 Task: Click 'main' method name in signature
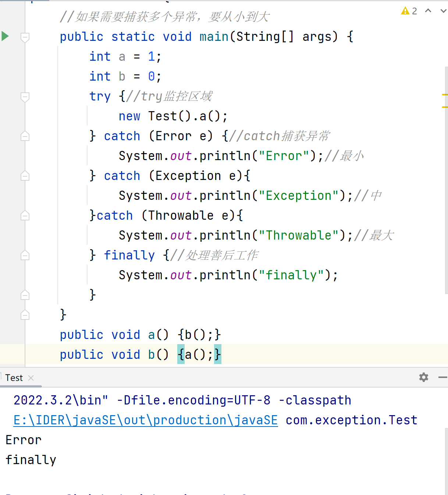click(214, 37)
